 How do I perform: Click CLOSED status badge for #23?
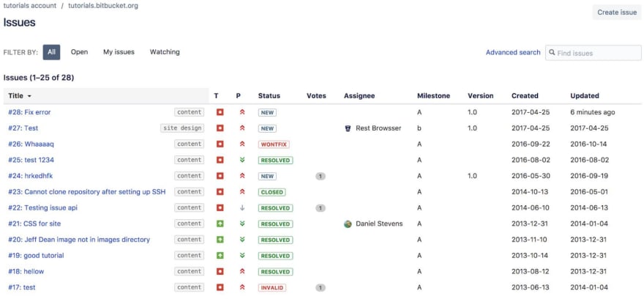272,192
